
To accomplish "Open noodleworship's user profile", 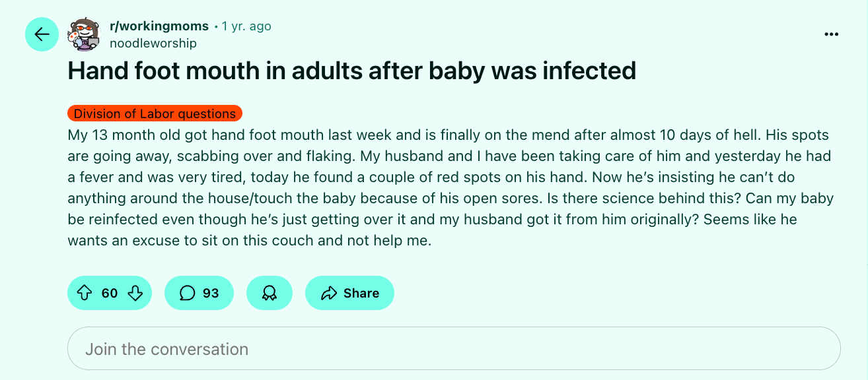I will point(153,43).
